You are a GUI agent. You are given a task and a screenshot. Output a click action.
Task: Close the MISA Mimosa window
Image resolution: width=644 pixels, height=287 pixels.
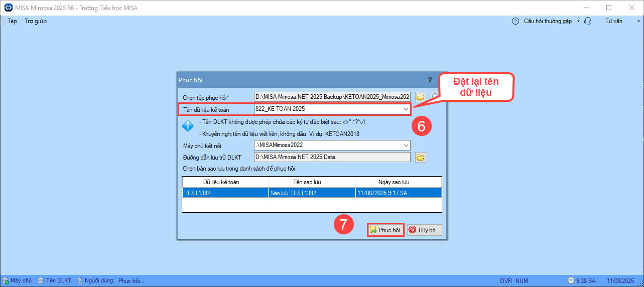pos(632,8)
